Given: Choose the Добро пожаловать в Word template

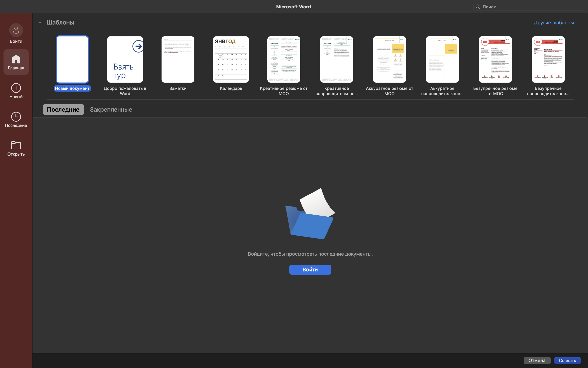Looking at the screenshot, I should pyautogui.click(x=125, y=59).
